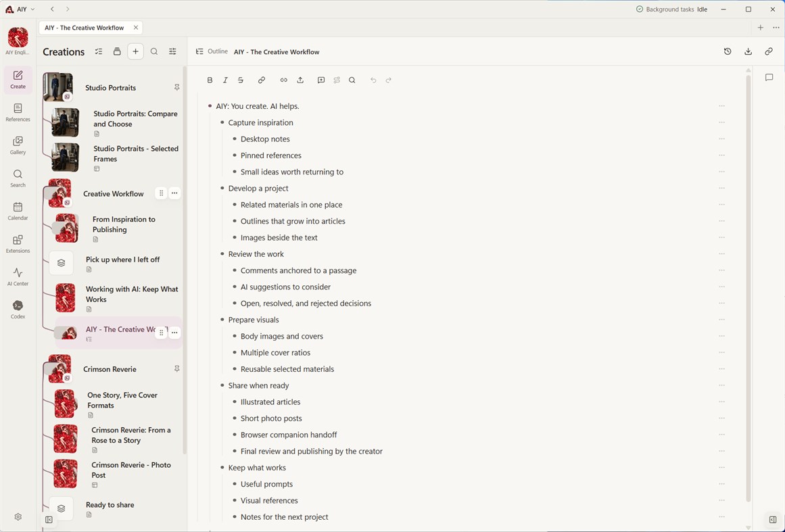The height and width of the screenshot is (532, 785).
Task: Open the tab bar more options
Action: (x=776, y=28)
